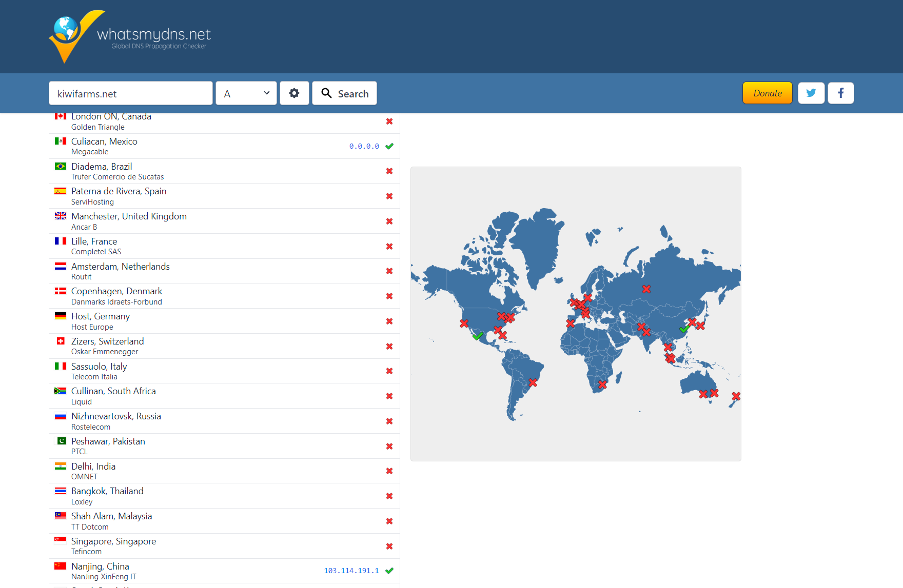The width and height of the screenshot is (903, 588).
Task: Click the red X for Paterna de Rivera, Spain
Action: coord(389,196)
